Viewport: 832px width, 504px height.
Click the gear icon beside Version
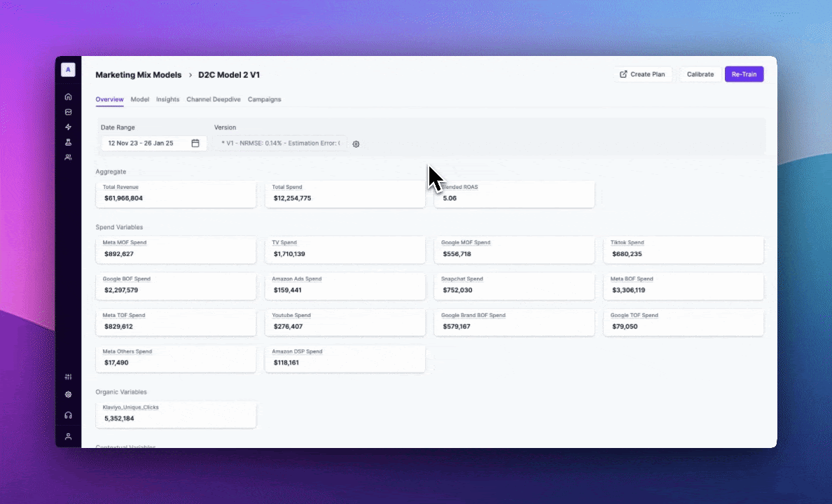tap(356, 144)
